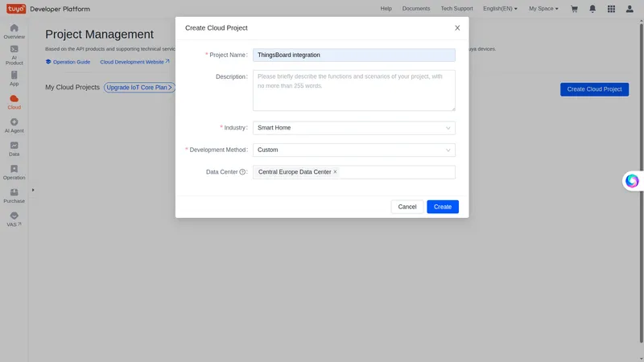The height and width of the screenshot is (362, 644).
Task: Click the Developer Platform title text
Action: (60, 9)
